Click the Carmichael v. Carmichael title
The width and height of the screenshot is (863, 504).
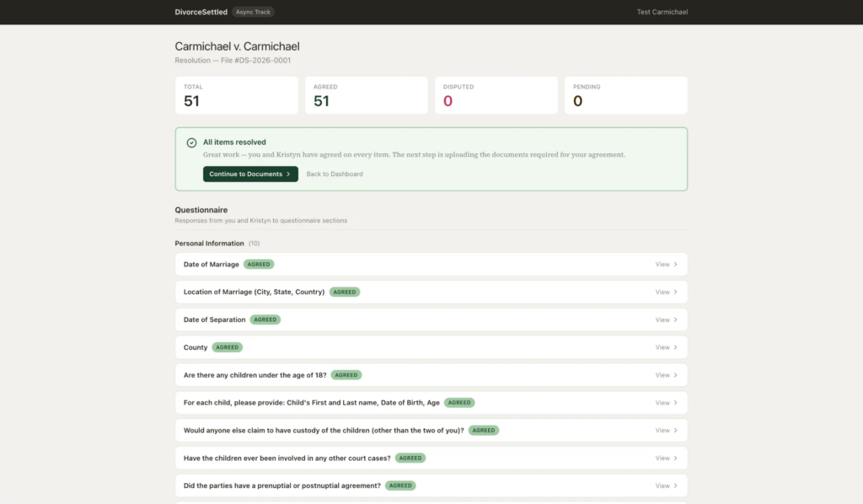(x=237, y=46)
